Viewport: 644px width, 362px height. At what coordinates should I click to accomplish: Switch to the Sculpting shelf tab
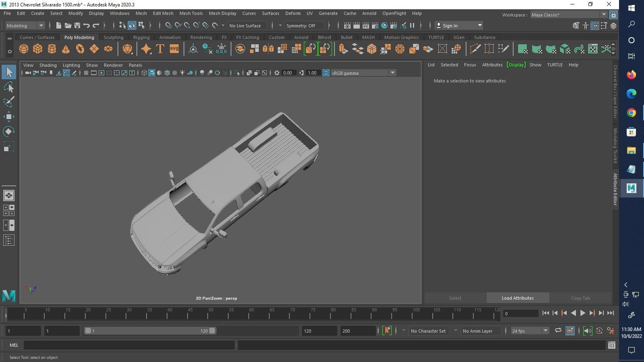tap(114, 37)
